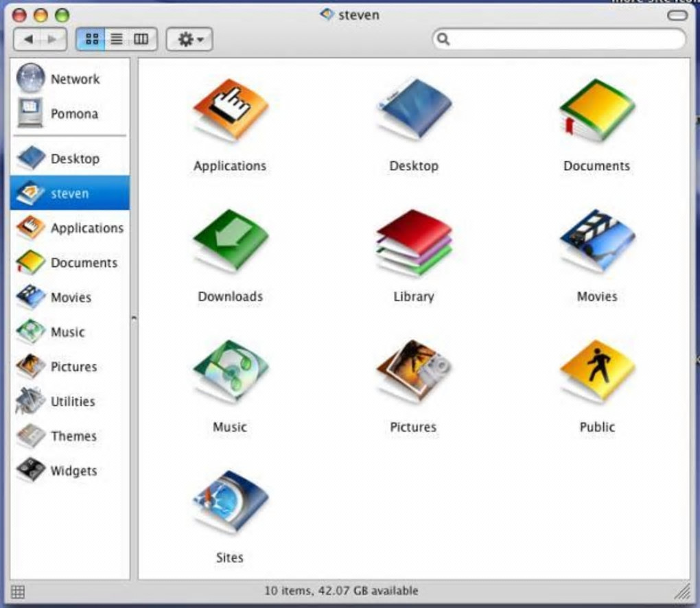Viewport: 700px width, 608px height.
Task: Open the yellow Public folder icon
Action: (x=597, y=372)
